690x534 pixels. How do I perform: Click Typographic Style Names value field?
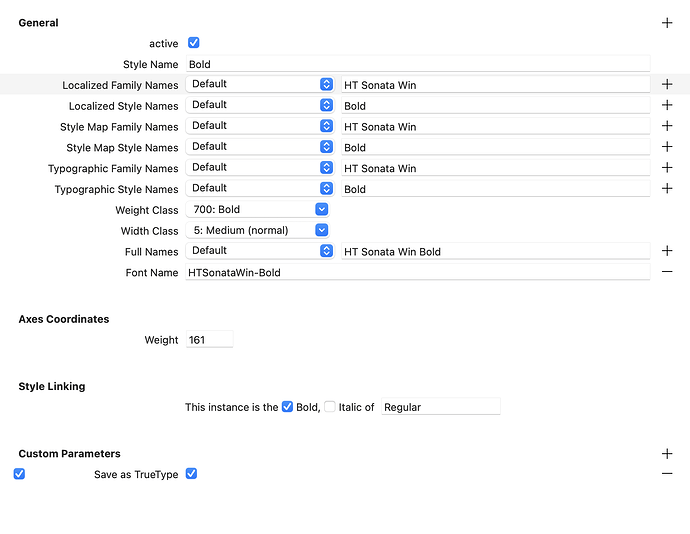tap(495, 189)
